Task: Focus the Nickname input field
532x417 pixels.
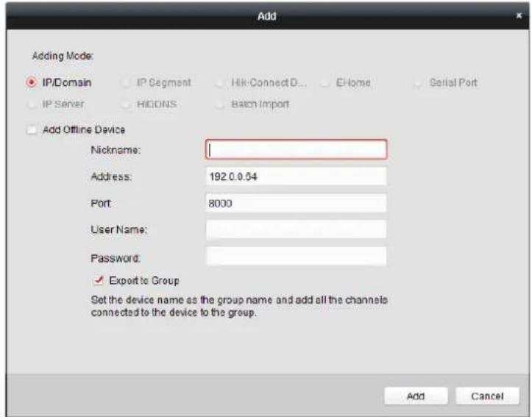Action: pyautogui.click(x=297, y=149)
